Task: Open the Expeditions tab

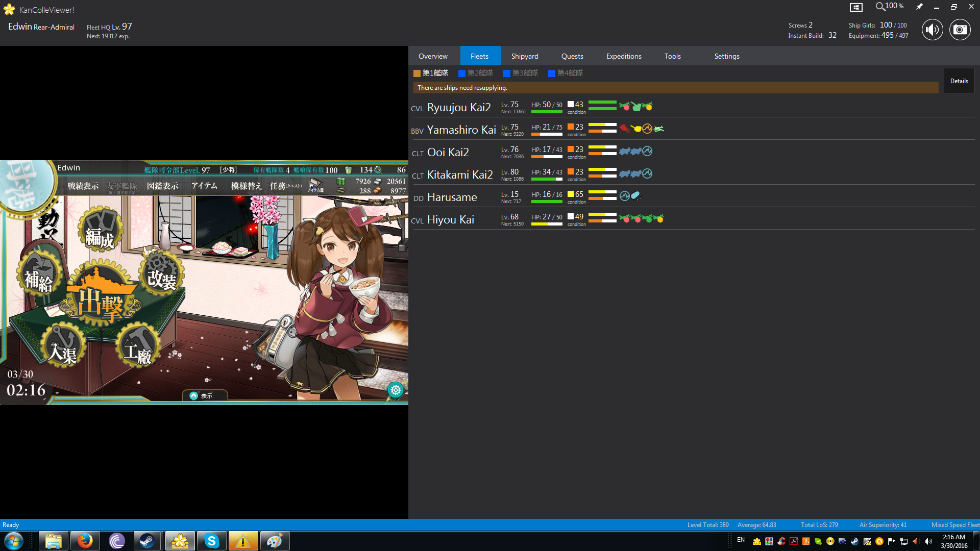Action: [x=624, y=56]
